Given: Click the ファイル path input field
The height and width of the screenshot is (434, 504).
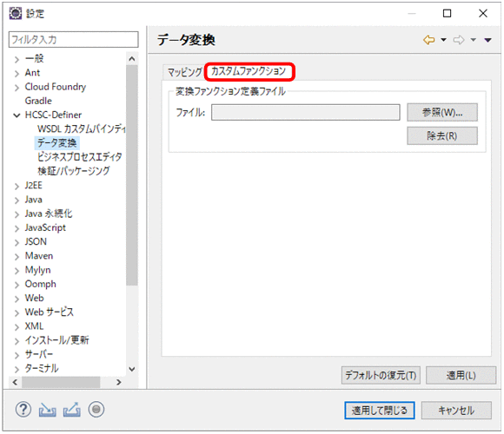Looking at the screenshot, I should coord(305,112).
